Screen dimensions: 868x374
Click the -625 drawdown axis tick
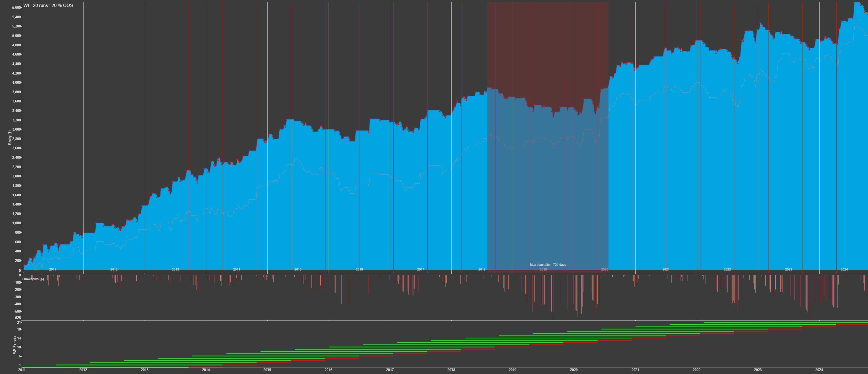(x=17, y=317)
